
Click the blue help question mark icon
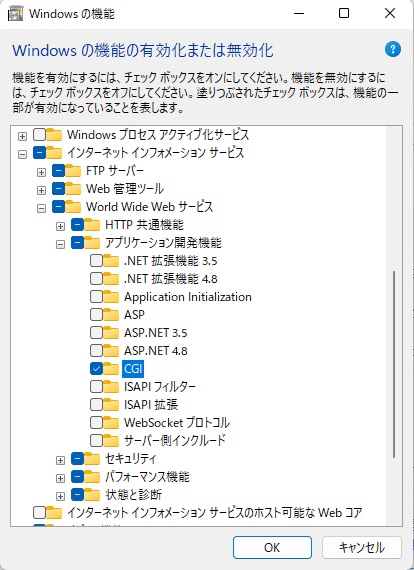pos(393,49)
